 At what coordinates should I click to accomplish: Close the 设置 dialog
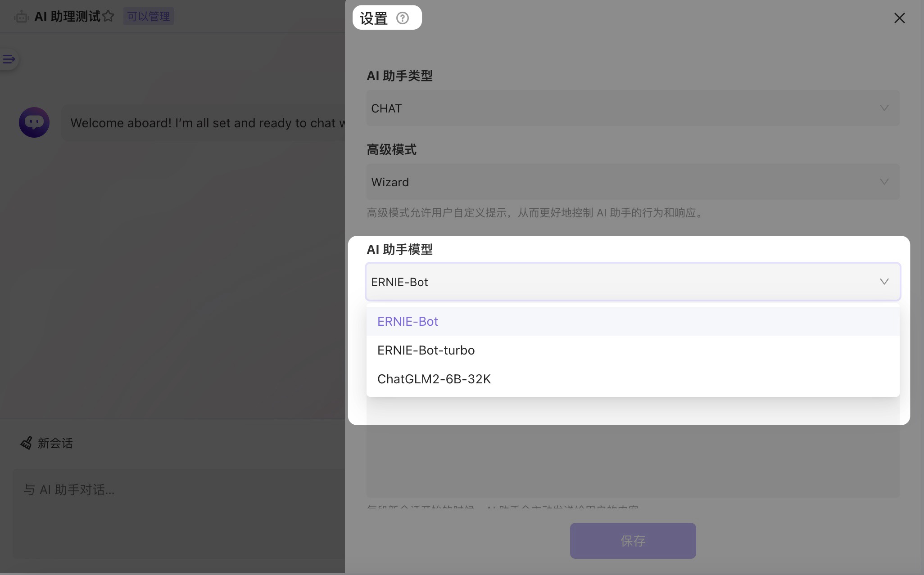pyautogui.click(x=899, y=18)
